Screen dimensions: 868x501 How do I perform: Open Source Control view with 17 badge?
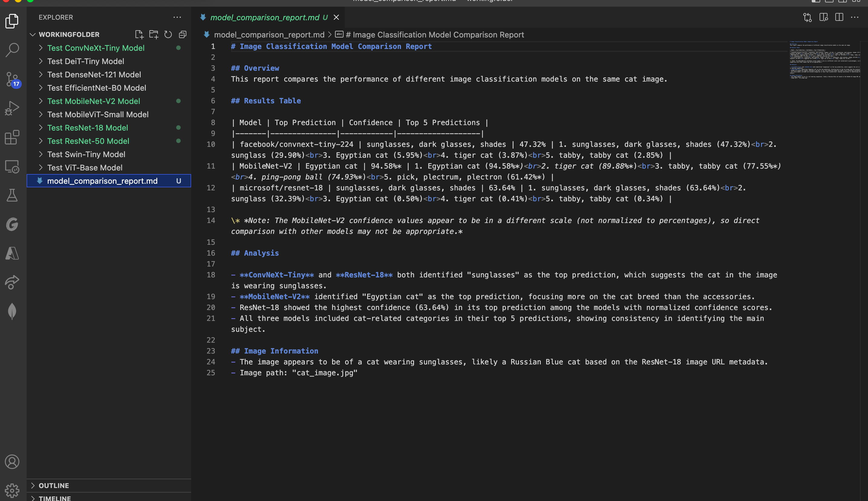coord(12,79)
